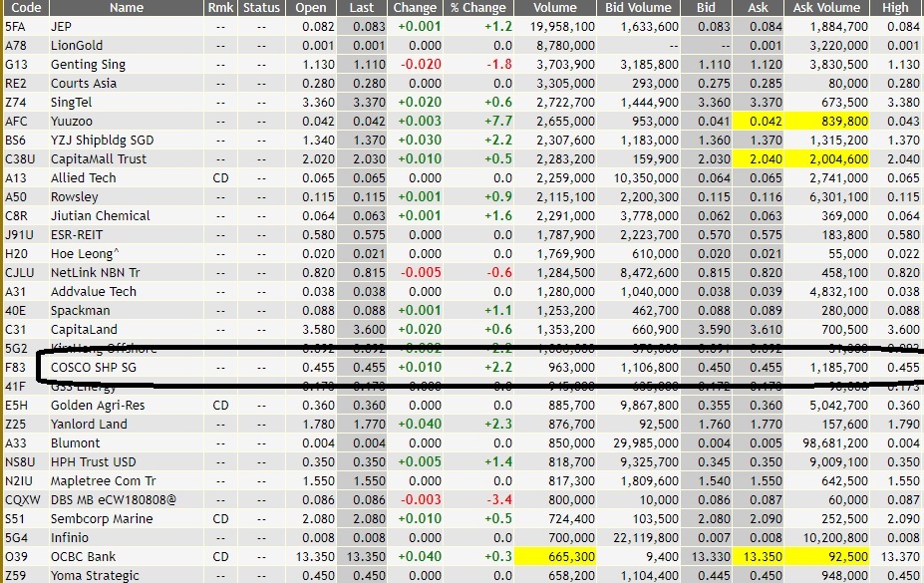Select CapitaLand stock name
The height and width of the screenshot is (583, 924).
point(84,329)
